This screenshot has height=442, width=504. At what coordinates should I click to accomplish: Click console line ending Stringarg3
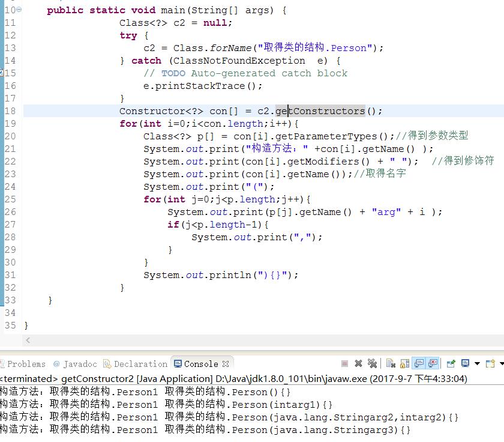coord(205,430)
